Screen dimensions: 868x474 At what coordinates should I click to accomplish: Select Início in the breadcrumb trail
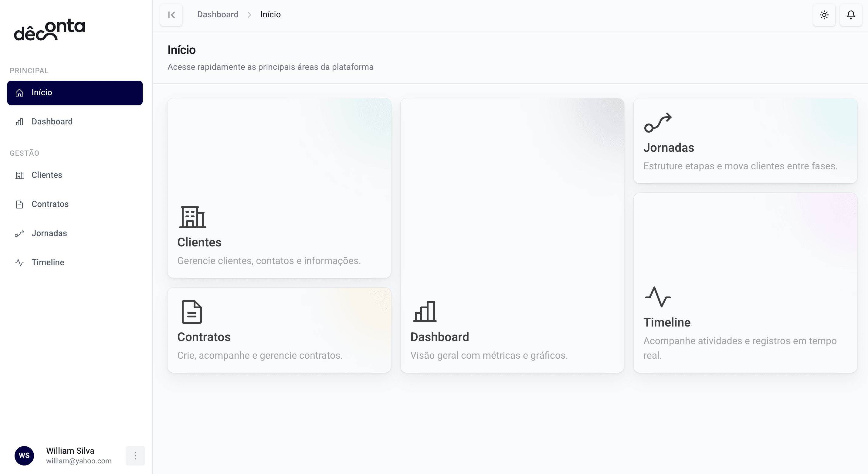tap(270, 14)
